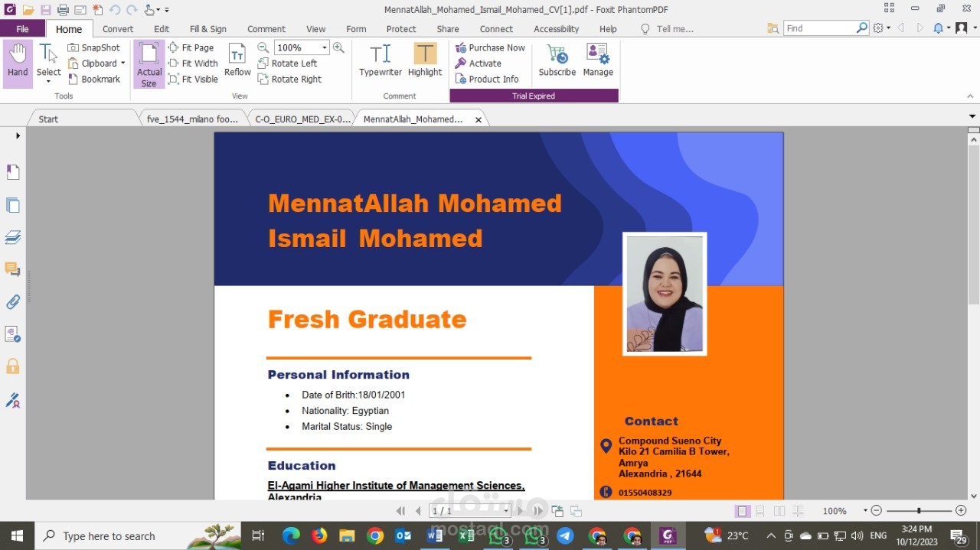
Task: Click the Print icon in quick access toolbar
Action: click(63, 10)
